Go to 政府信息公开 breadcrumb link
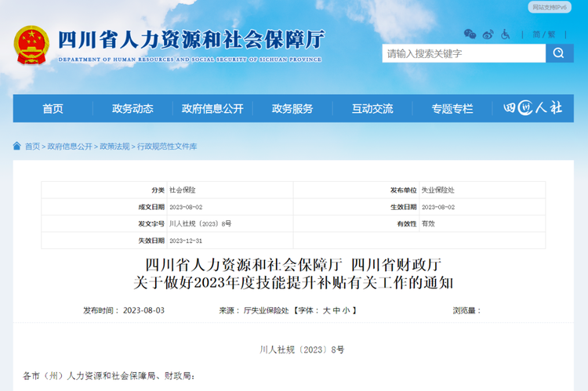Viewport: 588px width, 391px height. 70,147
